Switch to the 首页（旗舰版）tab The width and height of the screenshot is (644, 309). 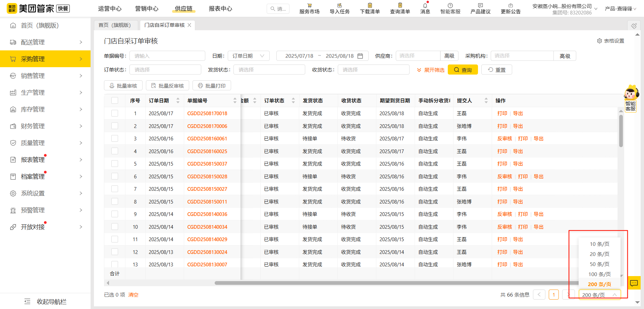[x=115, y=25]
